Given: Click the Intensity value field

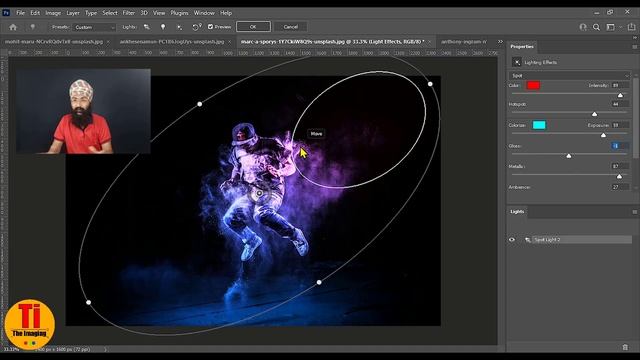Looking at the screenshot, I should coord(619,85).
